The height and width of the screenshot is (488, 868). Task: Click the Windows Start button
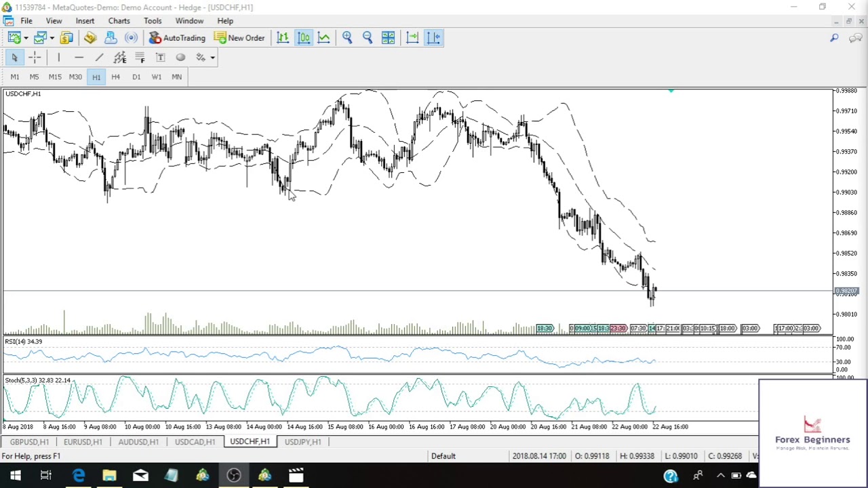15,476
